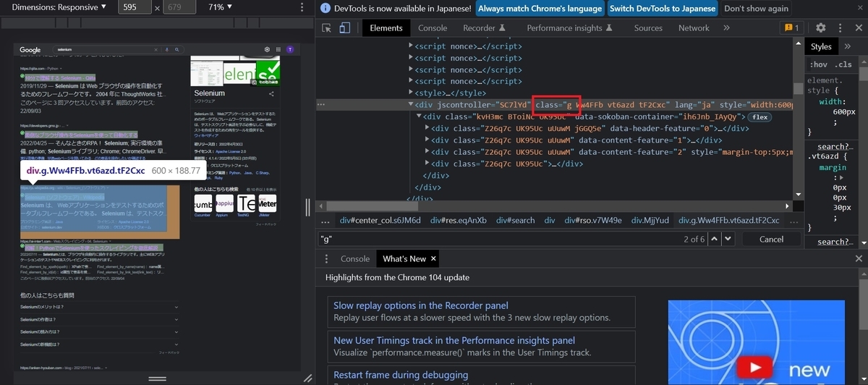
Task: Click the Selenium knowledge panel share icon
Action: (x=271, y=94)
